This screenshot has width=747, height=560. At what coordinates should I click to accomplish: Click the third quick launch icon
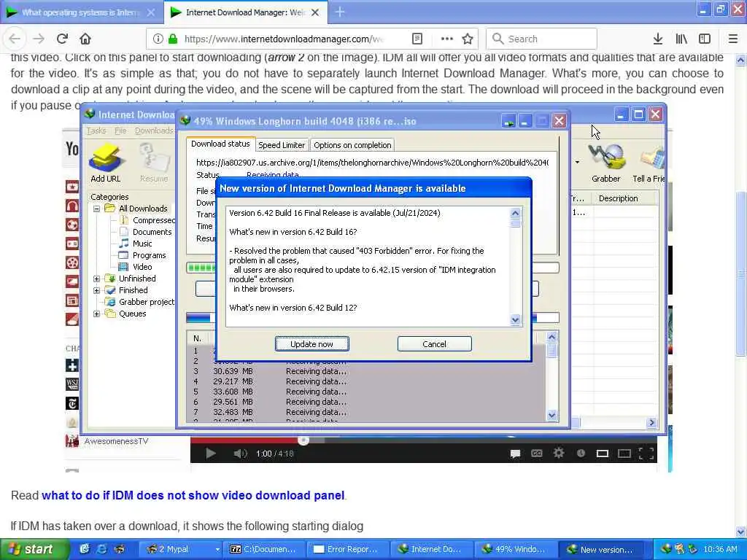[119, 549]
